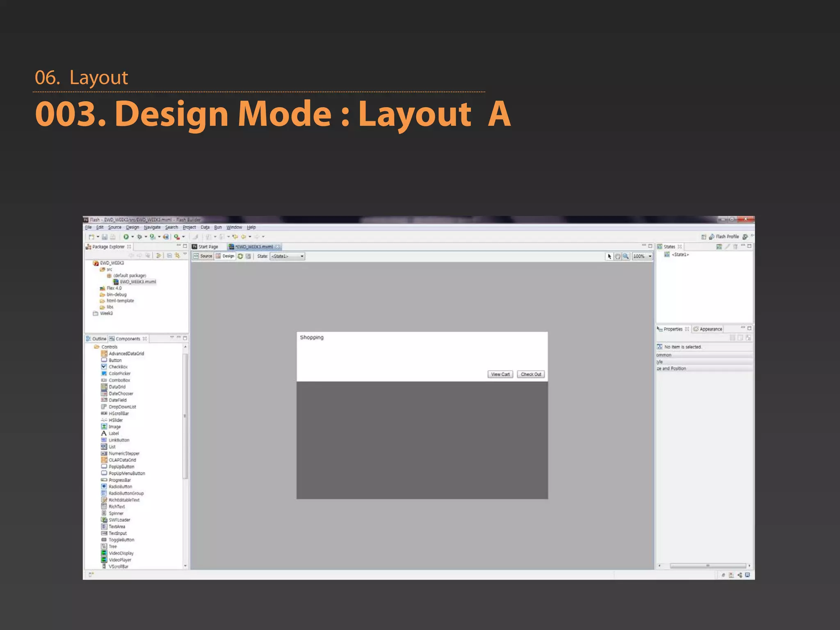Open the File menu

click(88, 227)
